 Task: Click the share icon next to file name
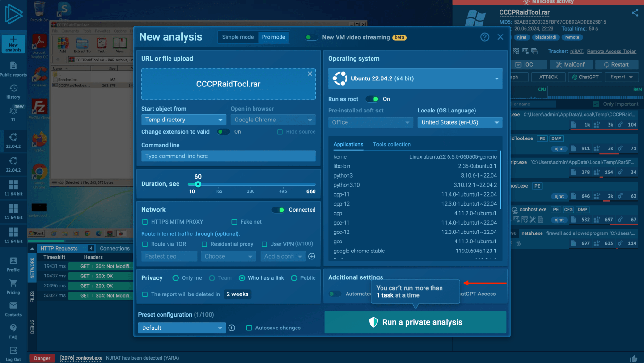(635, 13)
